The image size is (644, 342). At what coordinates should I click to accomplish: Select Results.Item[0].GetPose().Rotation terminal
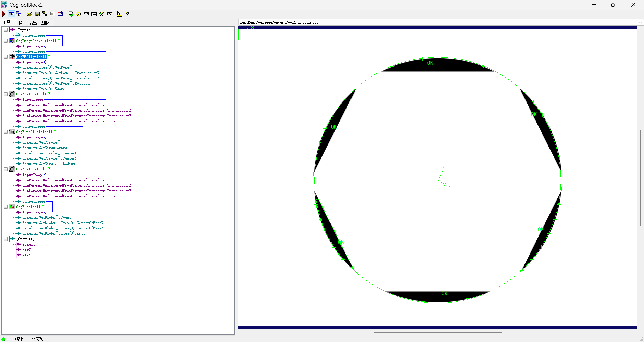[57, 83]
